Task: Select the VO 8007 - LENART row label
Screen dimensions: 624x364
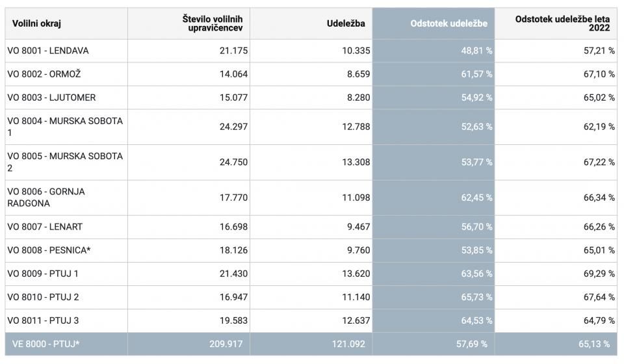Action: click(45, 227)
